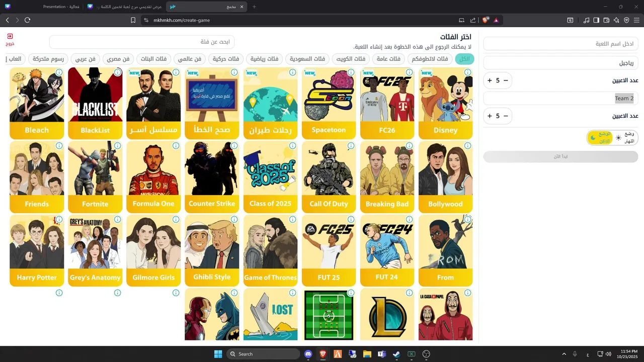
Task: Enable الوضع الداكن dark mode
Action: tap(600, 138)
